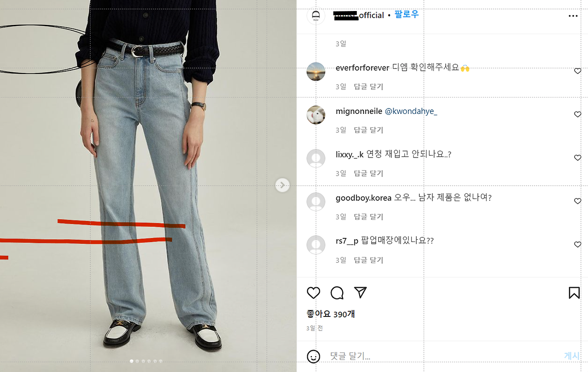This screenshot has height=372, width=588.
Task: Open the three-dot more options menu
Action: pos(573,16)
